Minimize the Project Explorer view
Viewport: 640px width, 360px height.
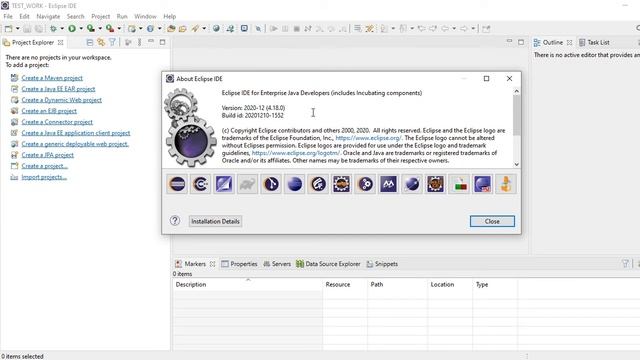(x=151, y=42)
